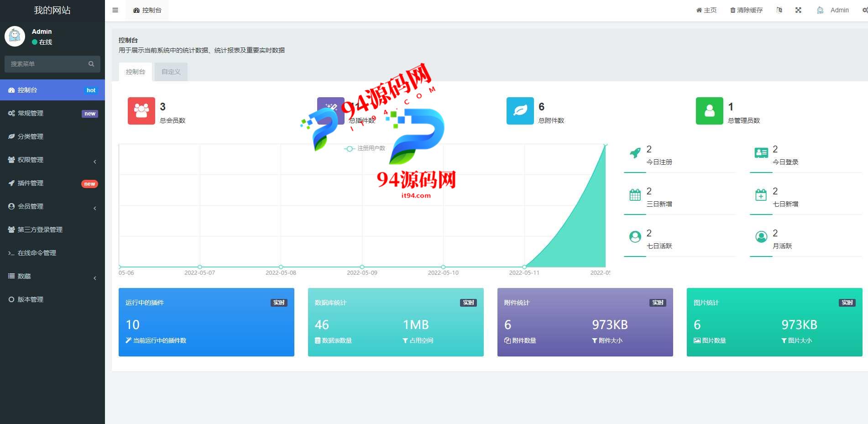Click the gears icon beside 常规管理
The image size is (868, 424).
(11, 113)
